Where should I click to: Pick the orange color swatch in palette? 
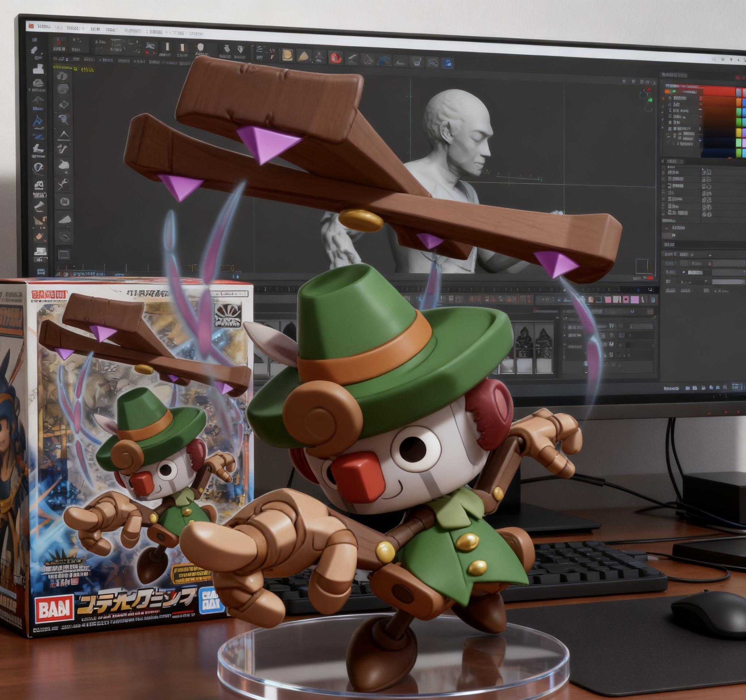pyautogui.click(x=738, y=103)
